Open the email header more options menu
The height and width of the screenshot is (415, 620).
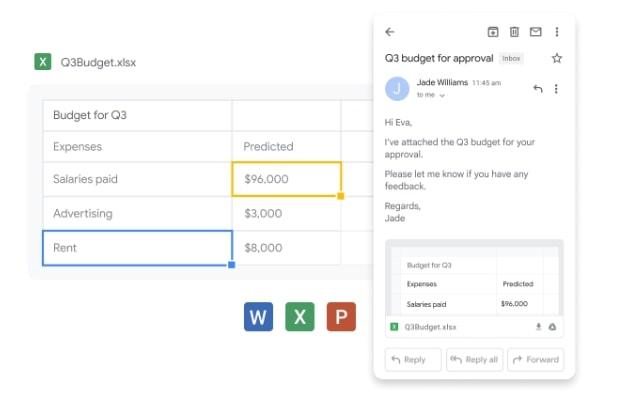(x=557, y=32)
